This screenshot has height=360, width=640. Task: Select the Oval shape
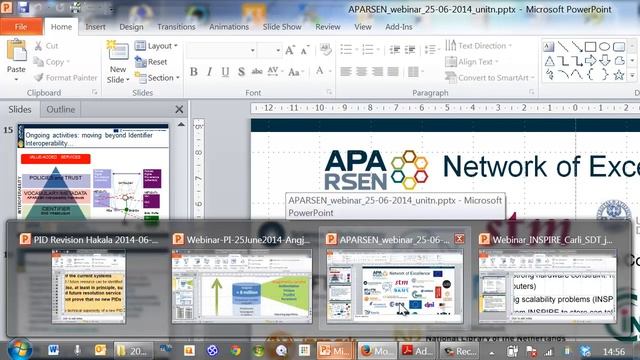(x=604, y=47)
